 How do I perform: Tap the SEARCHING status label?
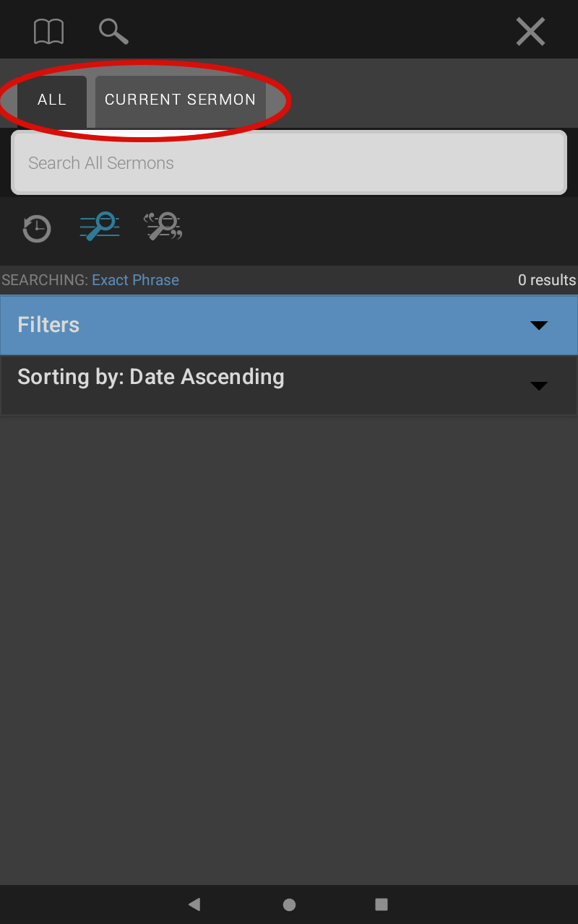pyautogui.click(x=45, y=280)
